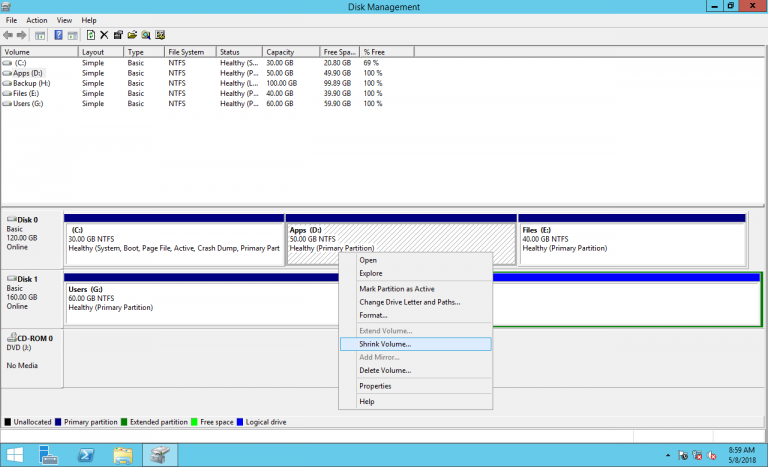Open Properties from the context menu
The image size is (768, 467).
415,386
